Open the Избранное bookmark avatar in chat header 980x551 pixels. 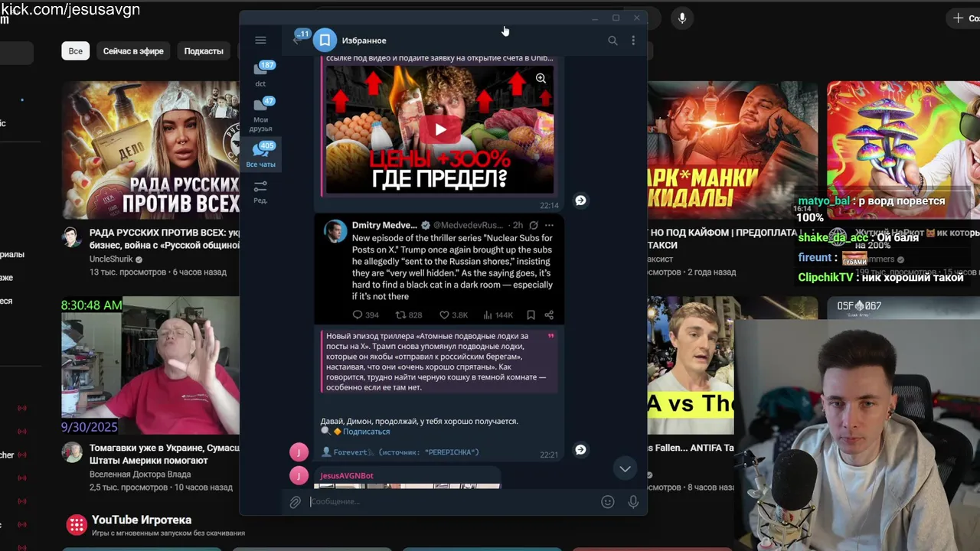click(325, 40)
